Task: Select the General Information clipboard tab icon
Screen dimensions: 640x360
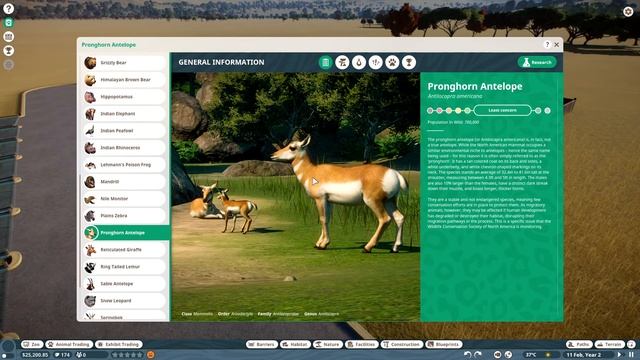Action: [325, 62]
